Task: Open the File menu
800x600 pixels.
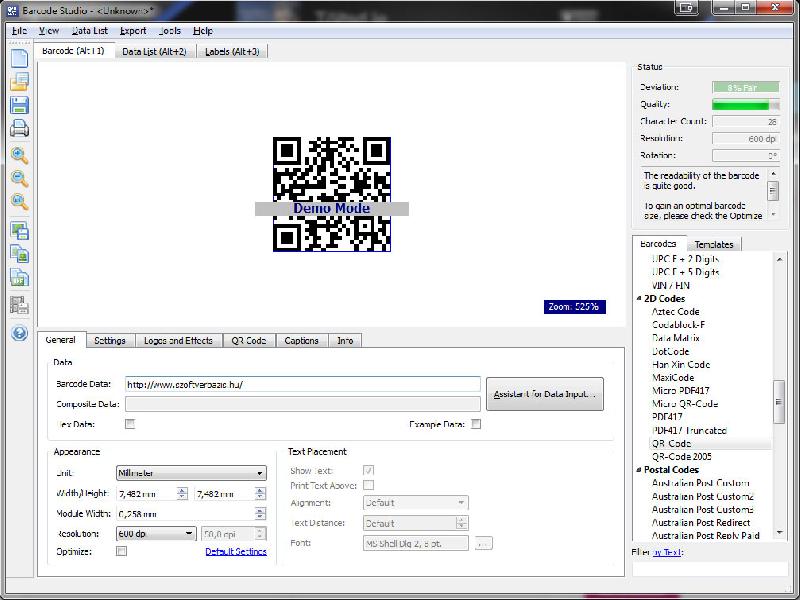Action: (19, 31)
